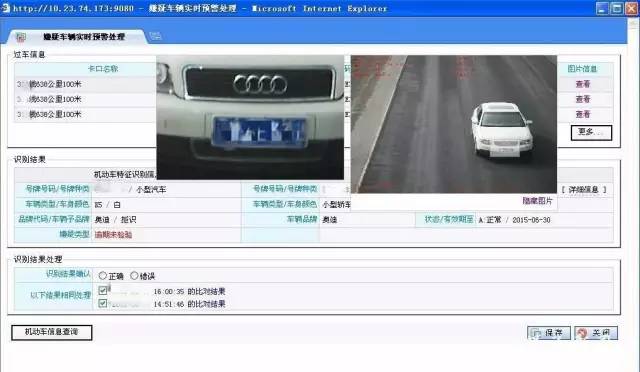The image size is (640, 372).
Task: Click 查看 link in first row
Action: (583, 84)
